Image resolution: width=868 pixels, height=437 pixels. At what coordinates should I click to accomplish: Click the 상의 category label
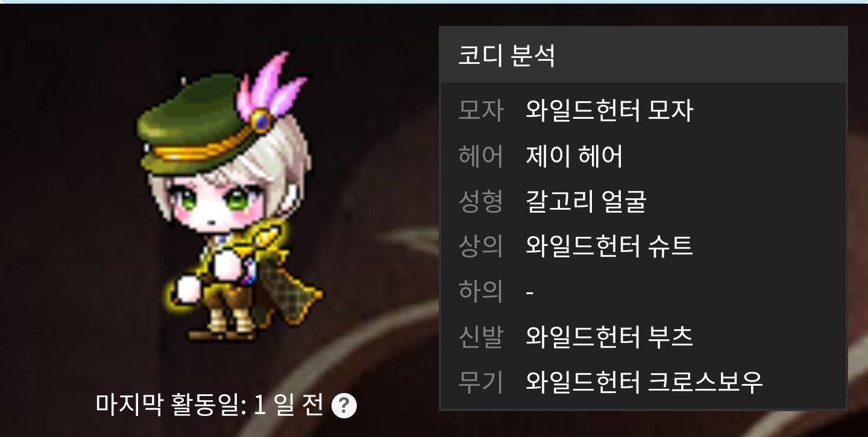click(x=480, y=246)
